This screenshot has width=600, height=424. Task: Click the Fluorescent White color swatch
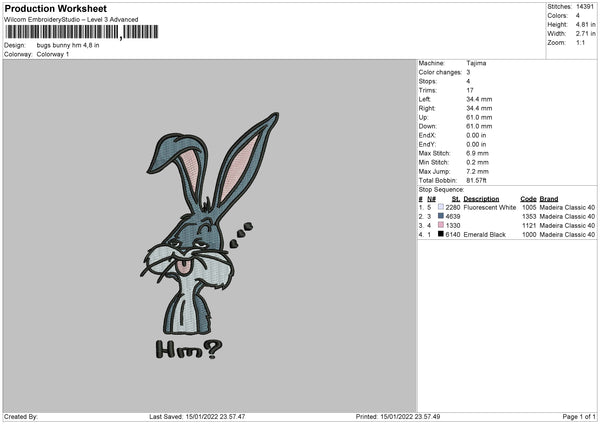coord(441,207)
